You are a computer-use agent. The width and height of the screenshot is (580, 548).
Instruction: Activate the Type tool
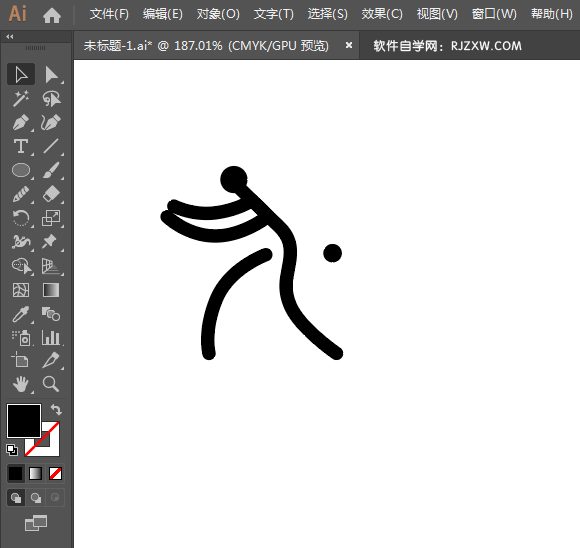[21, 146]
